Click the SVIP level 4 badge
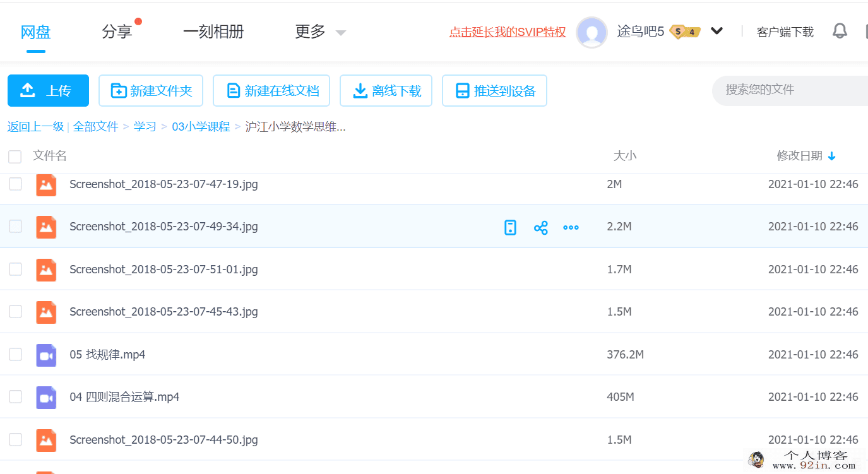The height and width of the screenshot is (474, 868). point(684,32)
